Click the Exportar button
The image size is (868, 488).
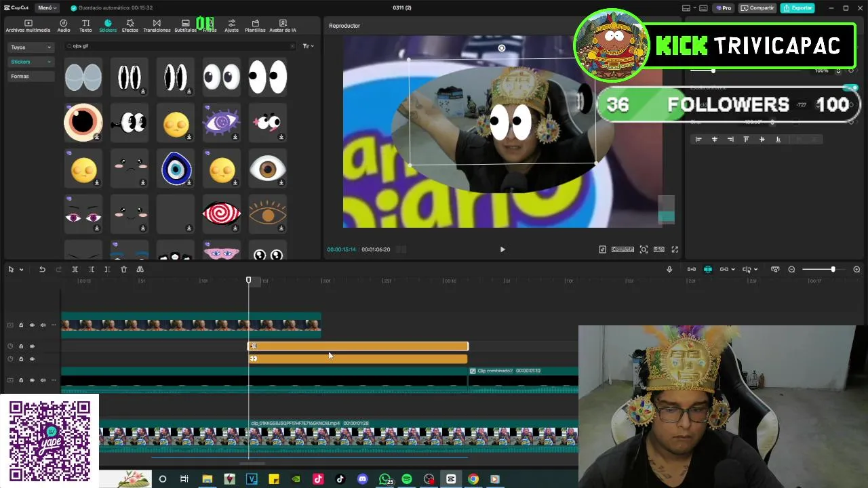pyautogui.click(x=797, y=8)
